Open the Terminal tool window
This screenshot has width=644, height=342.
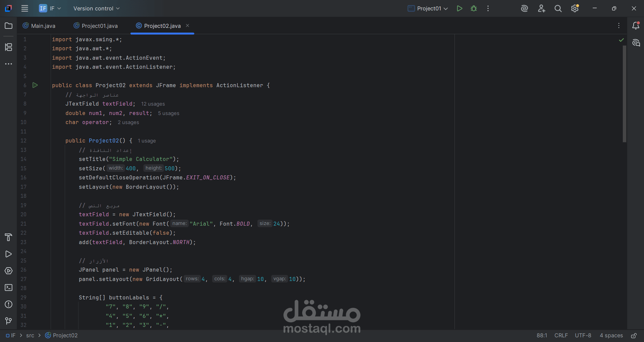coord(9,288)
